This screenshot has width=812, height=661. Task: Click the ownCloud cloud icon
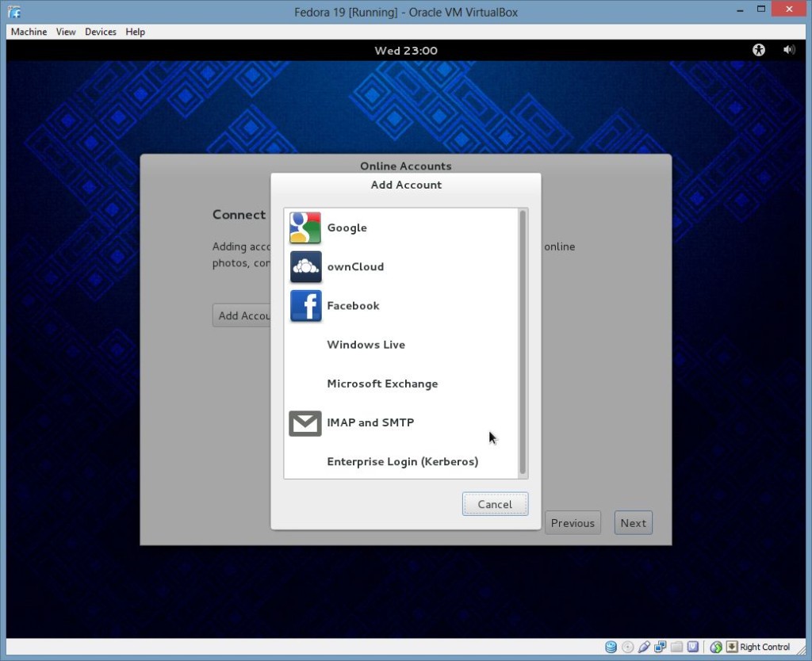point(305,266)
